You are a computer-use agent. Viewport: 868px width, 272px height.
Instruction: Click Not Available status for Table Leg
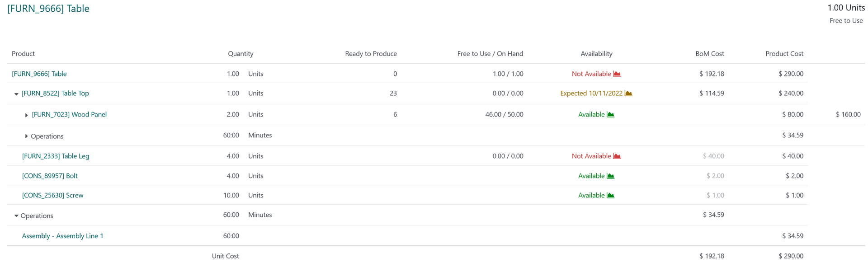(x=591, y=156)
